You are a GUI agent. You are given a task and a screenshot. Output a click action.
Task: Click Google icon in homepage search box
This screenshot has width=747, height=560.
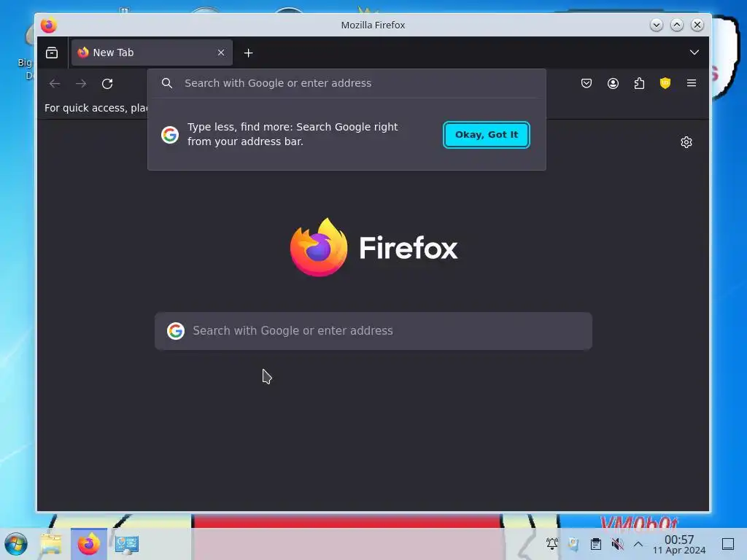pos(175,330)
